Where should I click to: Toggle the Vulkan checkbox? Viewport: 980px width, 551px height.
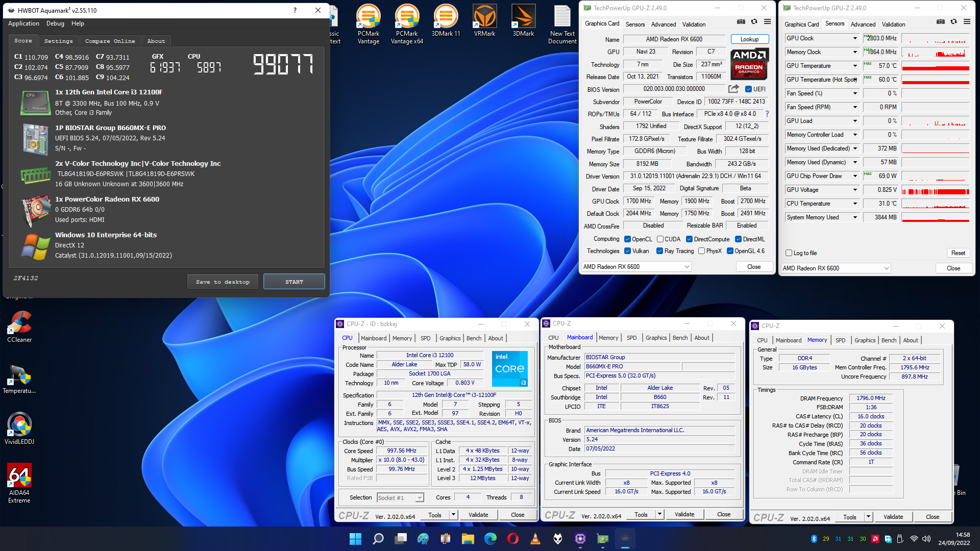tap(627, 251)
